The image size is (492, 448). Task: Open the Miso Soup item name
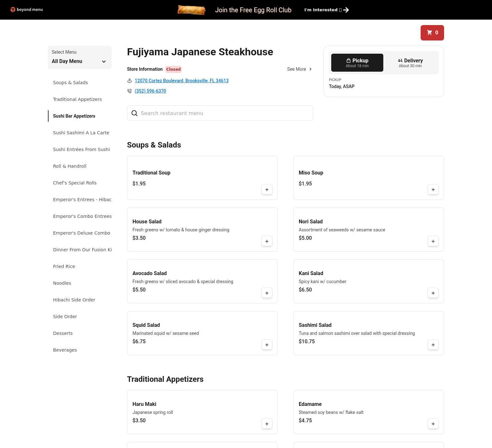311,173
